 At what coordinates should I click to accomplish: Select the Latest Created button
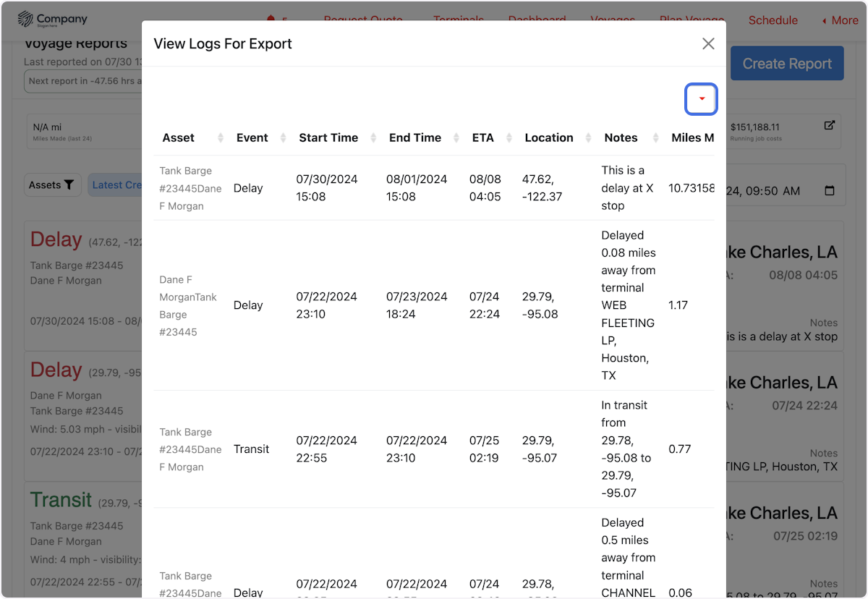pyautogui.click(x=116, y=185)
